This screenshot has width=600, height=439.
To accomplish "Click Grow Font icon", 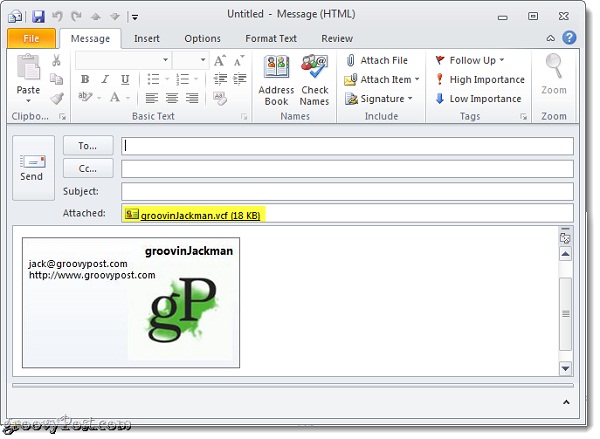I will (x=220, y=60).
